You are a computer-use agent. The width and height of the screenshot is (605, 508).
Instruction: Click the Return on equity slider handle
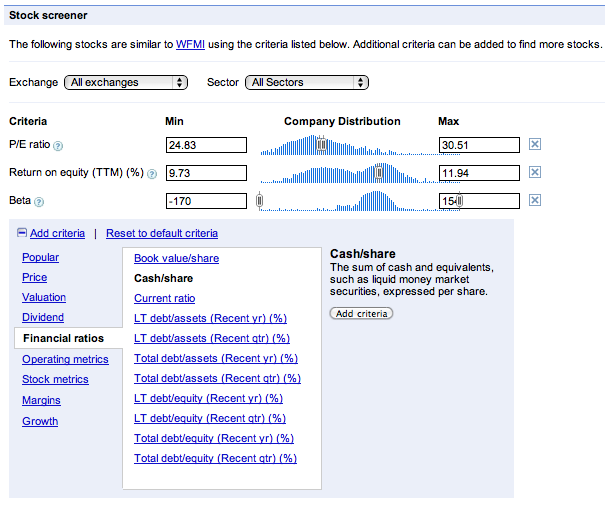click(x=379, y=172)
